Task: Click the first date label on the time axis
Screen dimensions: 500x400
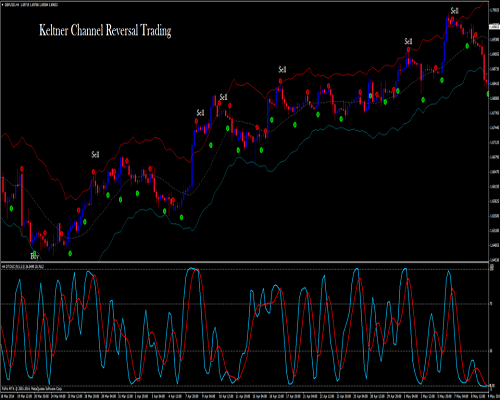Action: [x=7, y=396]
